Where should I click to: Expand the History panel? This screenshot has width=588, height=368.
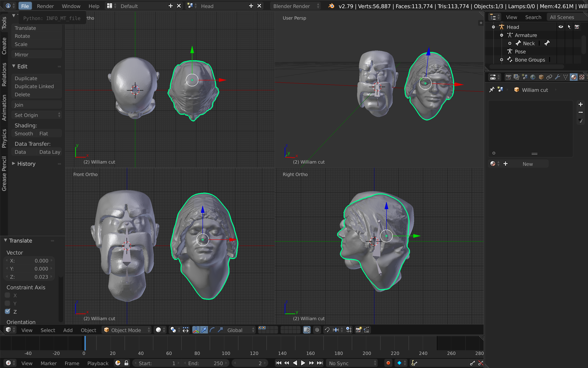tap(14, 164)
